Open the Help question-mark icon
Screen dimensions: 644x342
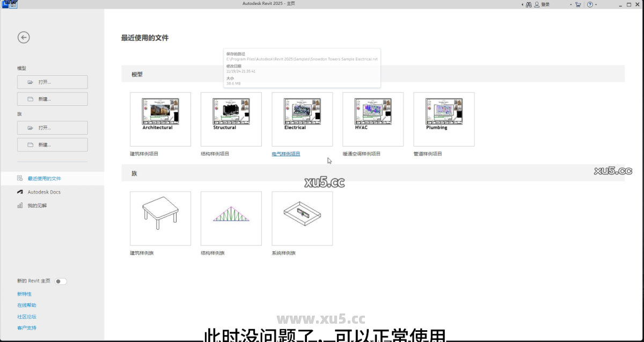point(590,4)
